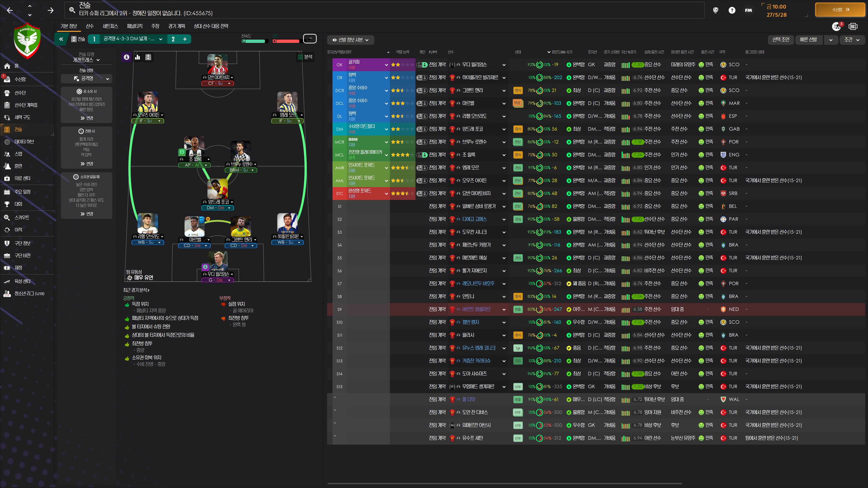Open the 공격형 mentality dropdown

tap(87, 78)
